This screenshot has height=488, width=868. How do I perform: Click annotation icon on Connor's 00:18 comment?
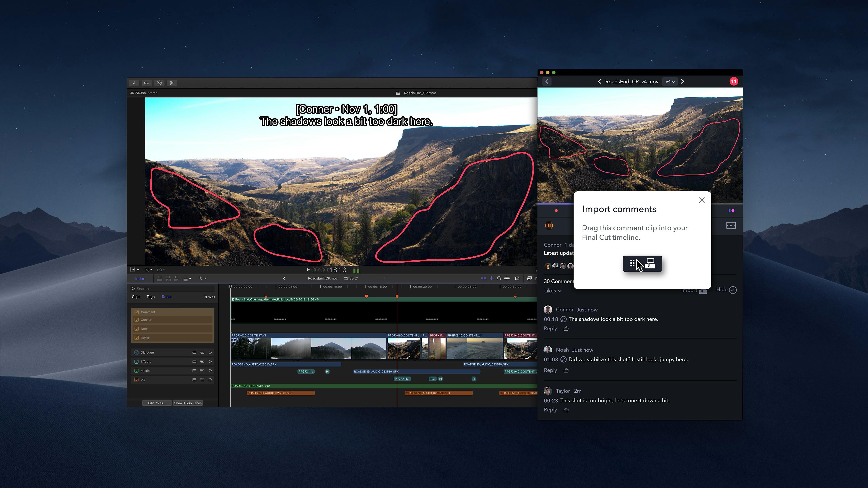[x=563, y=319]
